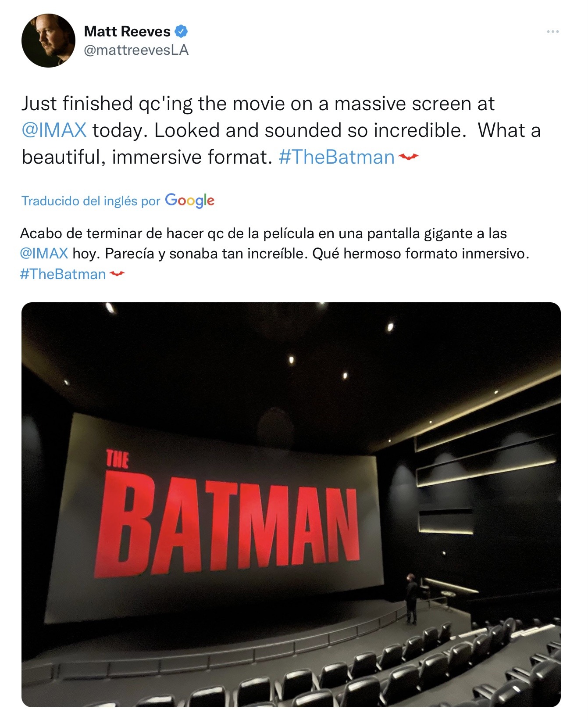Open Matt Reeves profile picture
The width and height of the screenshot is (588, 720).
(48, 40)
